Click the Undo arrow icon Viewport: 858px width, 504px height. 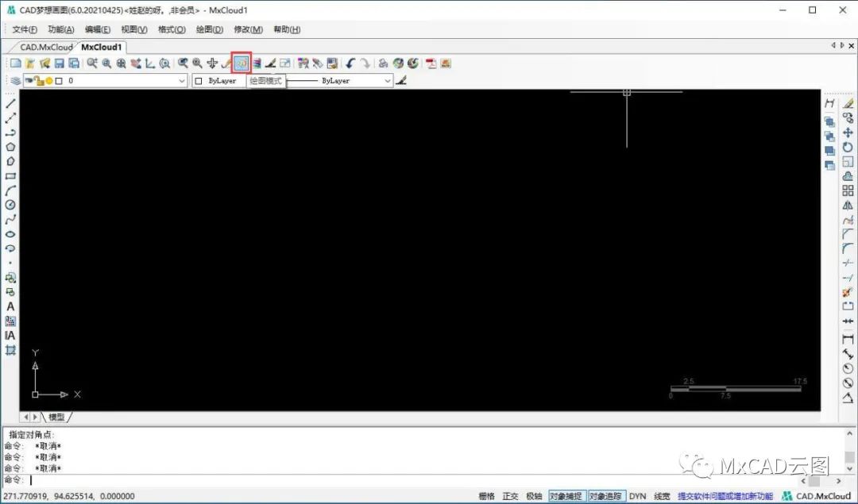[x=351, y=63]
